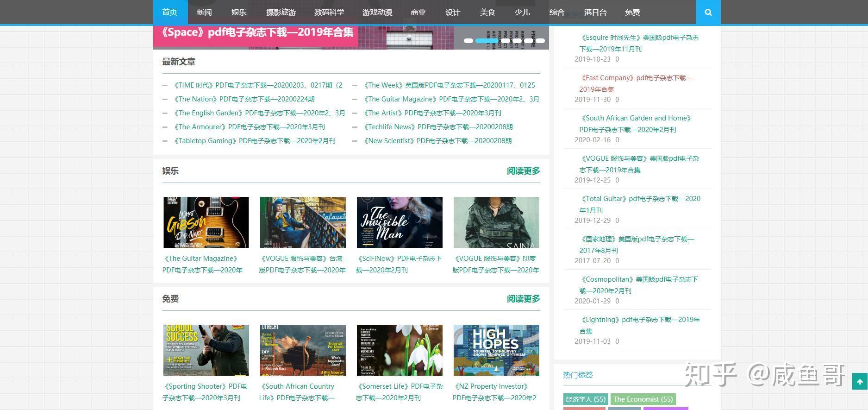Open the 首页 navigation tab

point(169,13)
